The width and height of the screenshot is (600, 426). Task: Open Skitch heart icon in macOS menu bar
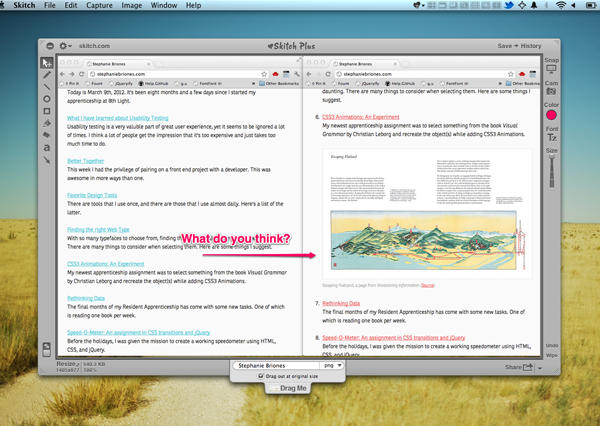click(x=417, y=5)
